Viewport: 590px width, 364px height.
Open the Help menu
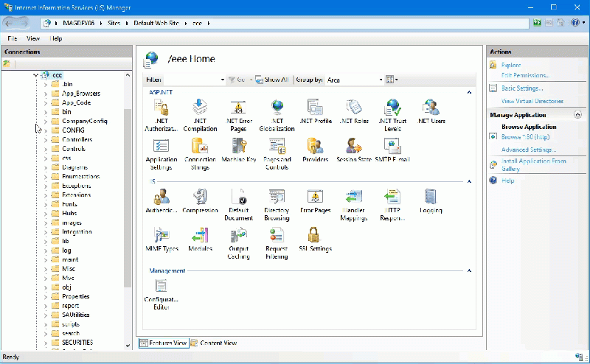56,38
